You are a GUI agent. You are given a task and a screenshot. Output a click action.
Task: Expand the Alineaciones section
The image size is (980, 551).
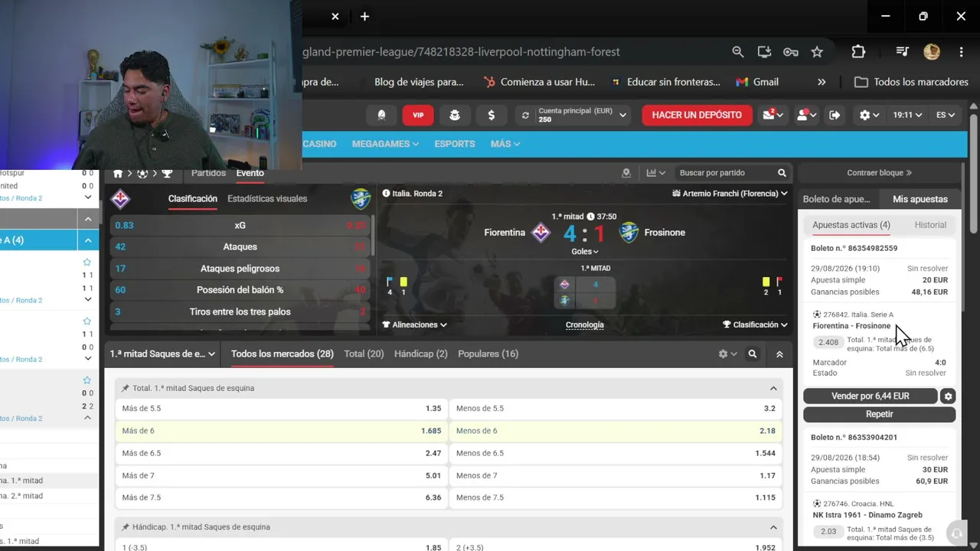click(415, 324)
